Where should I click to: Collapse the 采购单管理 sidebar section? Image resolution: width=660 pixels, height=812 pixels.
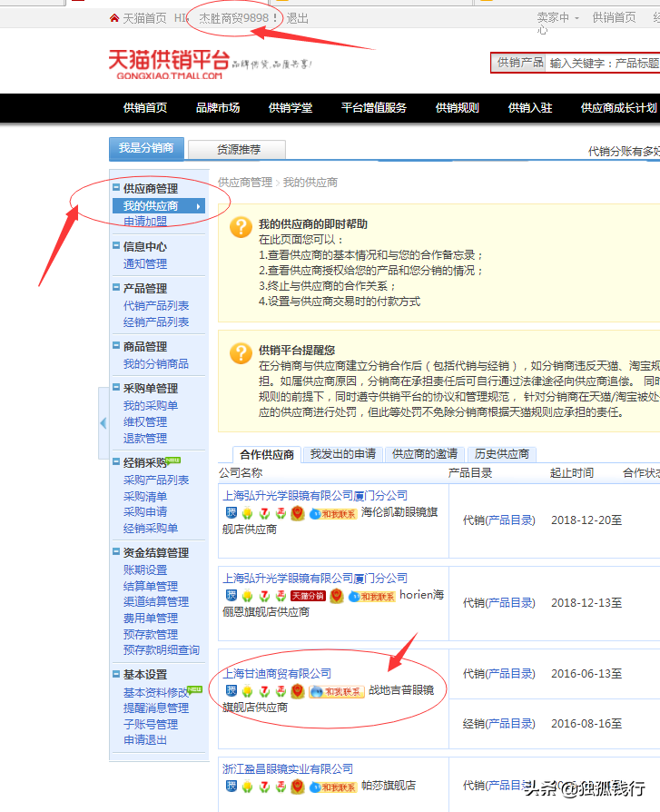tap(116, 387)
